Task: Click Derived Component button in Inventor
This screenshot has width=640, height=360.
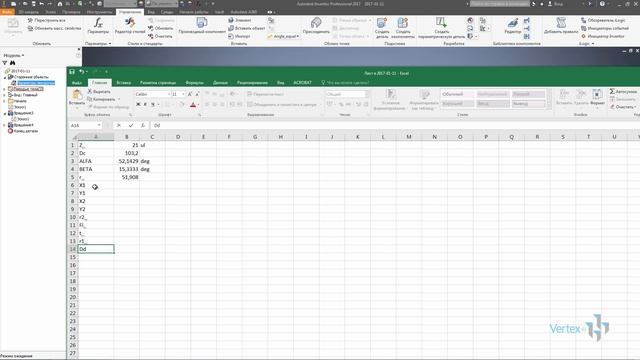Action: [x=202, y=26]
